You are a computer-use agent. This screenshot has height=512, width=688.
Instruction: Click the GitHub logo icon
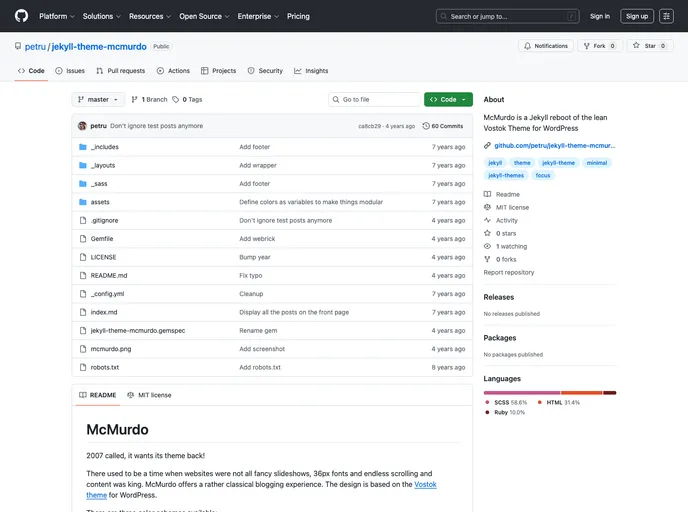pyautogui.click(x=21, y=16)
